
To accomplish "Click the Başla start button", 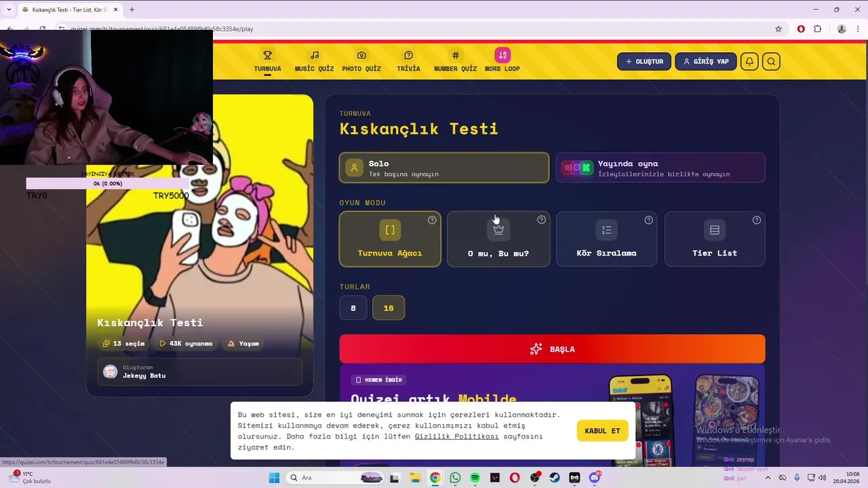I will pos(552,349).
